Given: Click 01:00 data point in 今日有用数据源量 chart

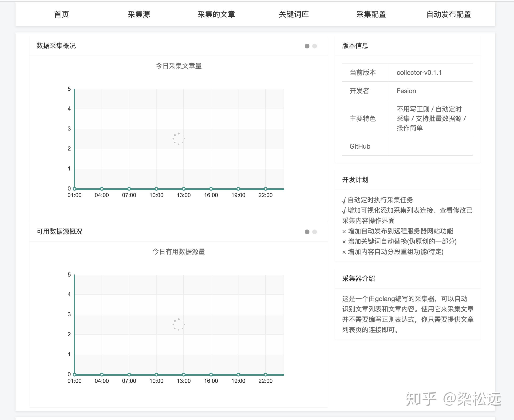Looking at the screenshot, I should [75, 375].
